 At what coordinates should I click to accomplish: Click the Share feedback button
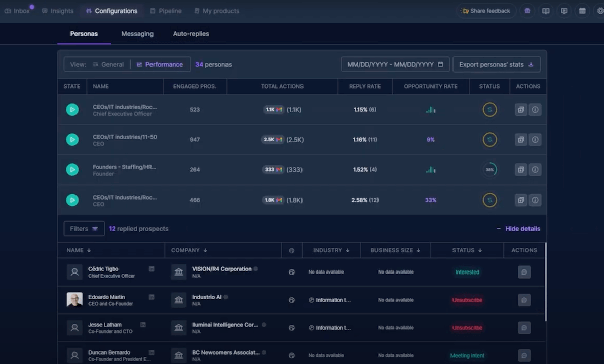pos(486,11)
